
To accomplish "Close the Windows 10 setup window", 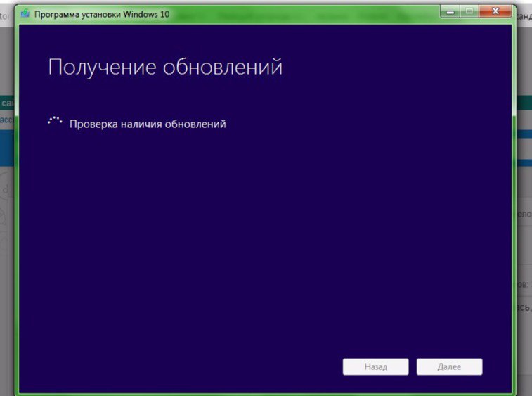I will [x=495, y=11].
